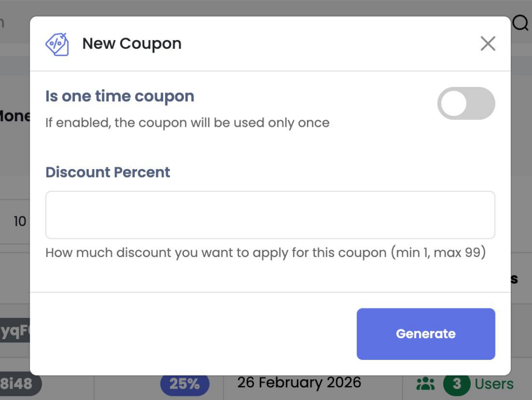
Task: Open search via the magnifier icon
Action: click(x=521, y=23)
